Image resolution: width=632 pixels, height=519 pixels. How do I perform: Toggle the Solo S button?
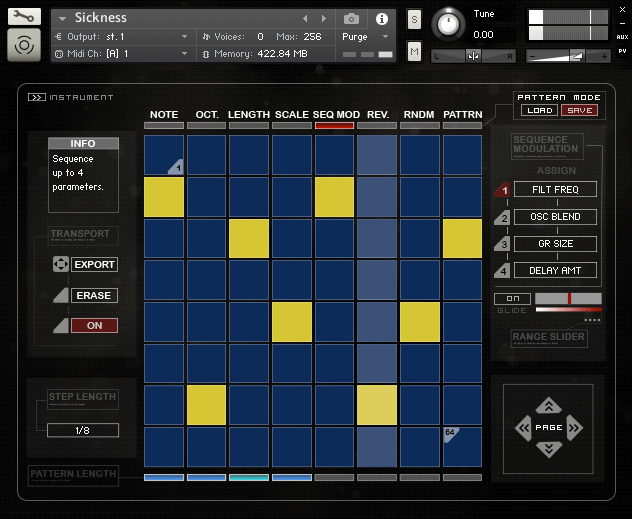[414, 19]
